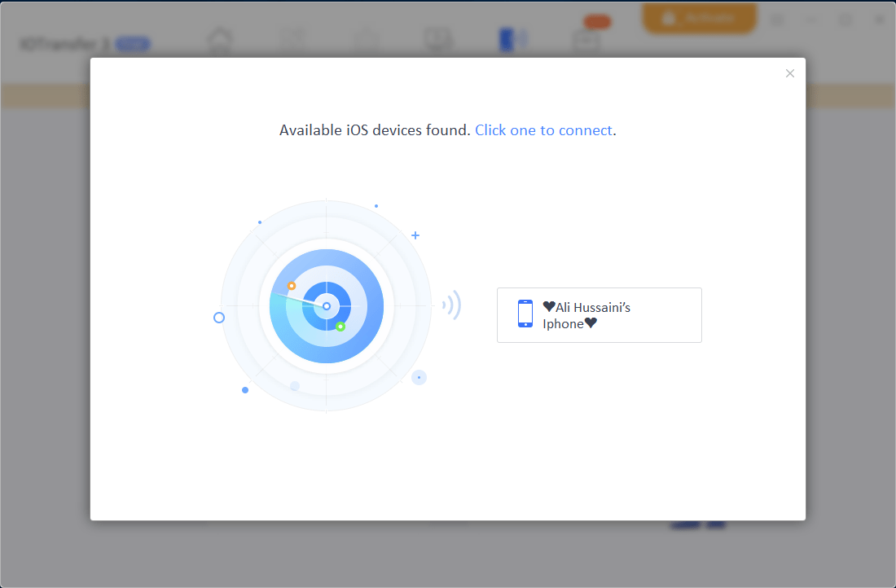The width and height of the screenshot is (896, 588).
Task: Click 'Available iOS devices found' heading text
Action: click(375, 130)
